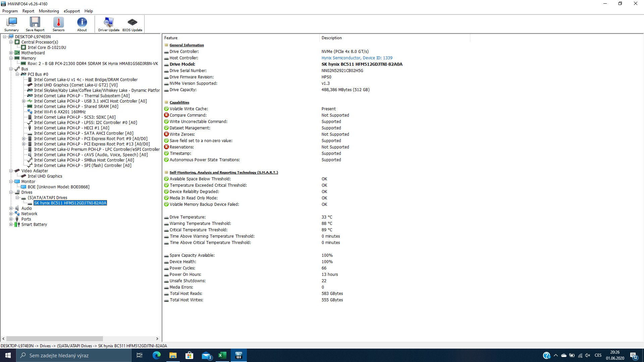The width and height of the screenshot is (644, 362).
Task: Open the eSupport menu
Action: pos(72,11)
